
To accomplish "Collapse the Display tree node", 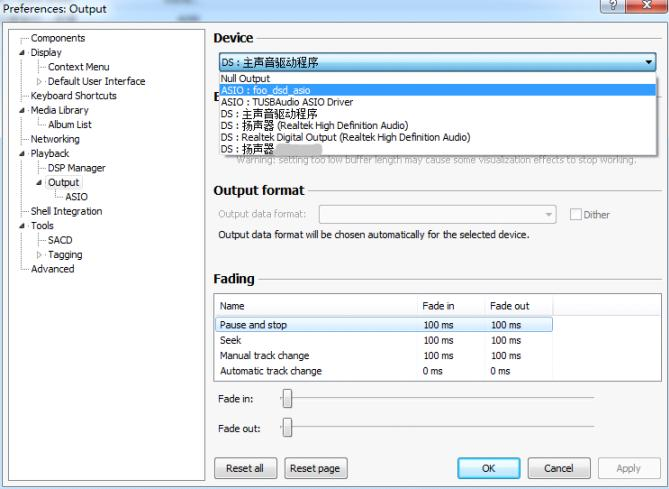I will tap(23, 52).
